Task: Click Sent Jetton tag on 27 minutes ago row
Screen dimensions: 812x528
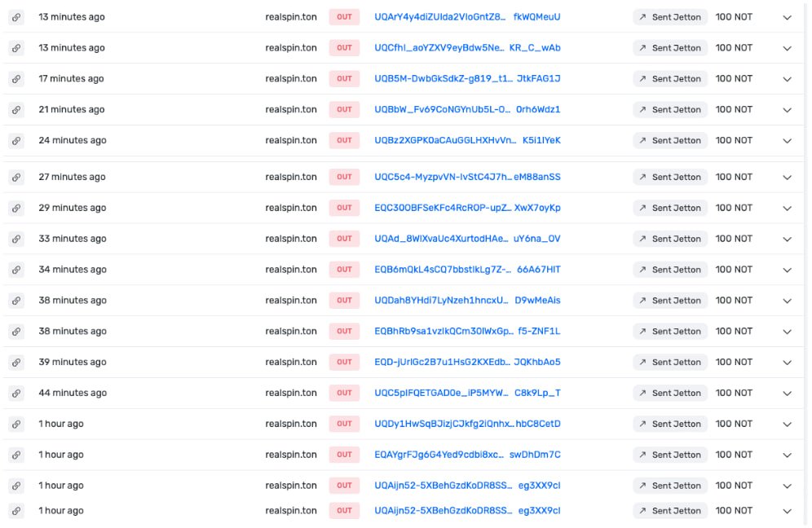Action: point(670,177)
